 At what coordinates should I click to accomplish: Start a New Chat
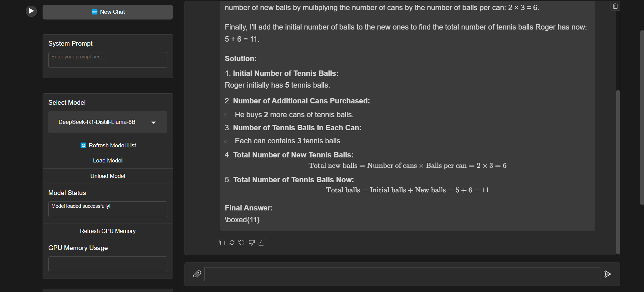(108, 12)
